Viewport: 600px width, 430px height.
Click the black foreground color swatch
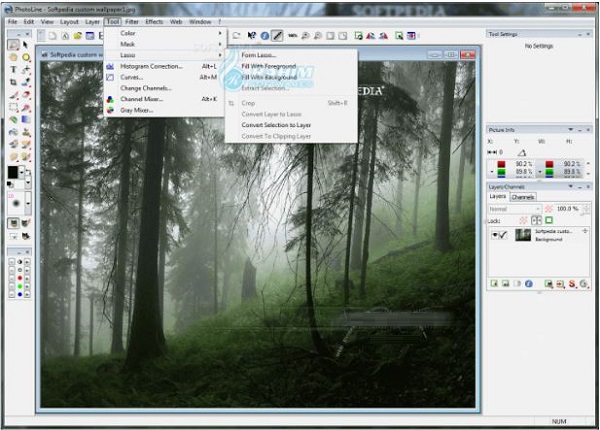click(13, 173)
